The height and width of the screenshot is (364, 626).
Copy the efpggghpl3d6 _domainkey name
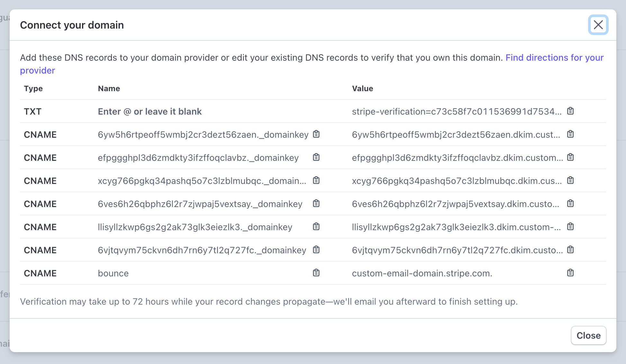pyautogui.click(x=316, y=157)
